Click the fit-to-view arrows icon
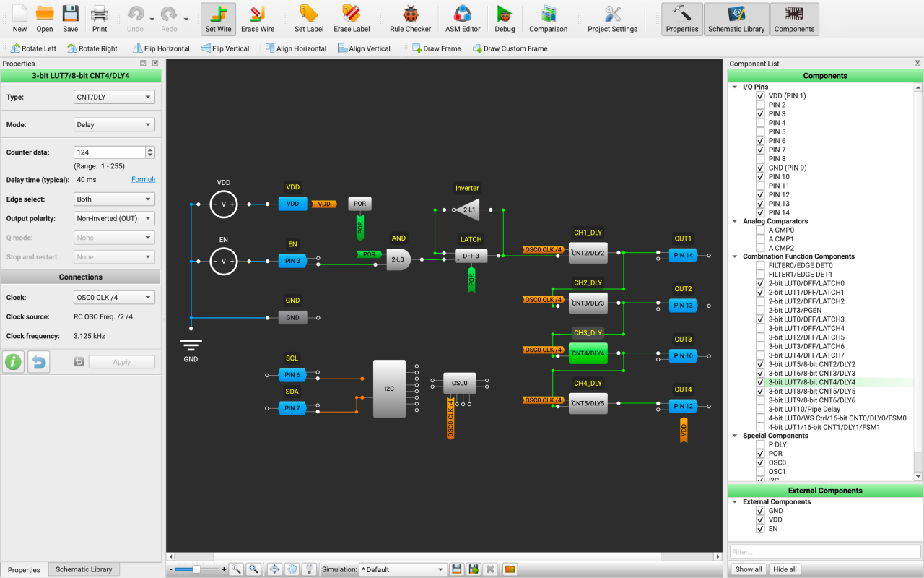 click(x=274, y=569)
